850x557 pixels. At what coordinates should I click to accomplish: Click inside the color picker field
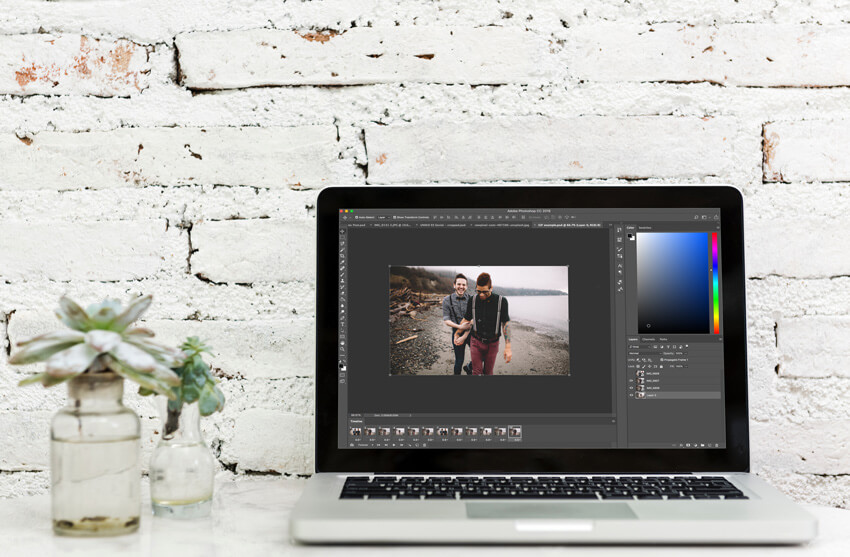(x=672, y=280)
